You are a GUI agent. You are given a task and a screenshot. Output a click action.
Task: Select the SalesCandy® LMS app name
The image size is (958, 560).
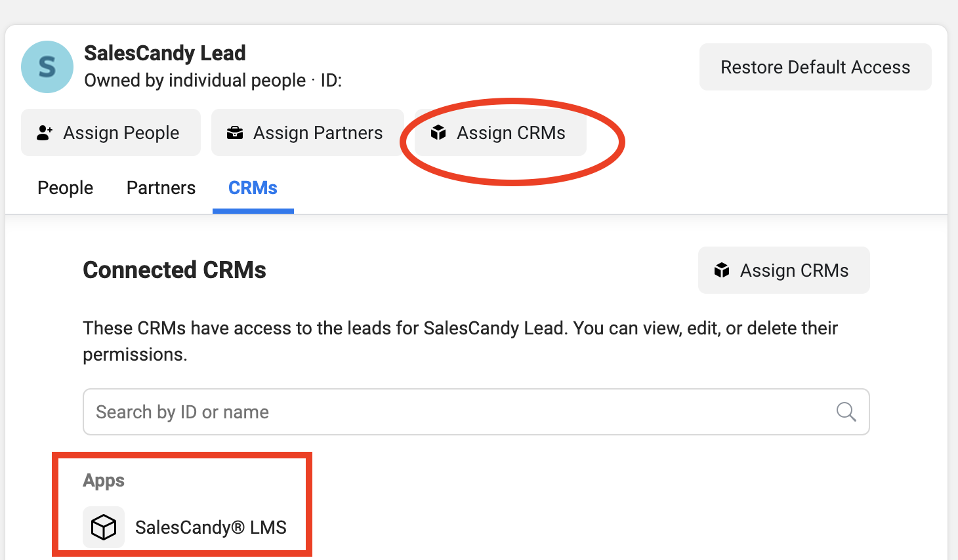(x=211, y=527)
